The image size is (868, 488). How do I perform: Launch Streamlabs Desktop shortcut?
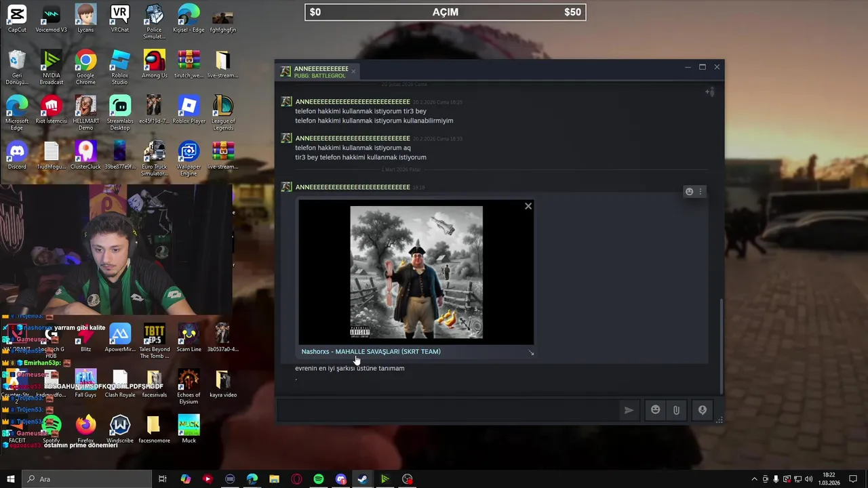coord(120,113)
